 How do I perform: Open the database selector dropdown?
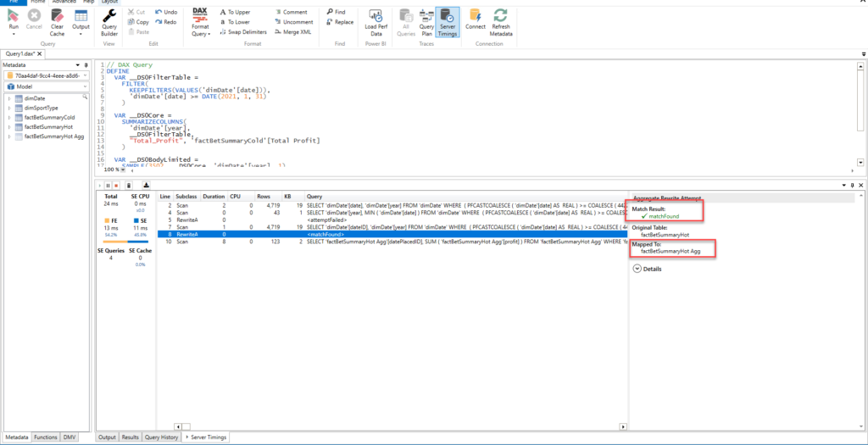pos(84,75)
